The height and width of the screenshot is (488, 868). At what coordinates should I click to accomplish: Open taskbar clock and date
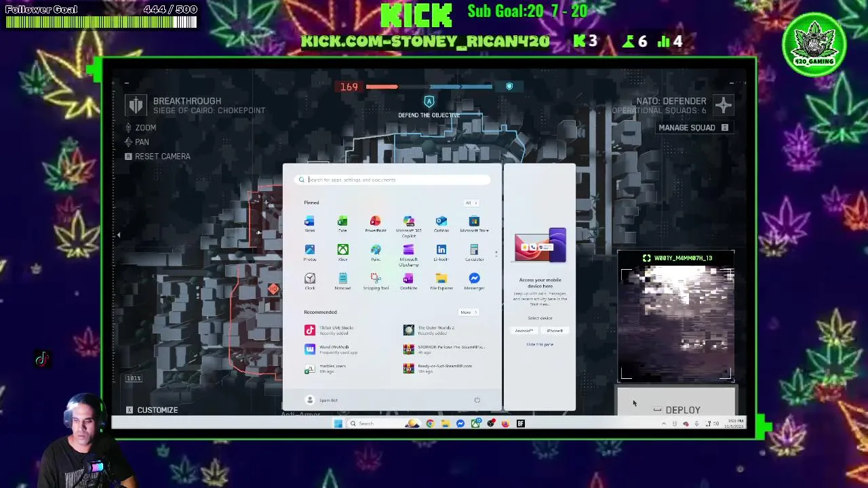click(x=733, y=424)
